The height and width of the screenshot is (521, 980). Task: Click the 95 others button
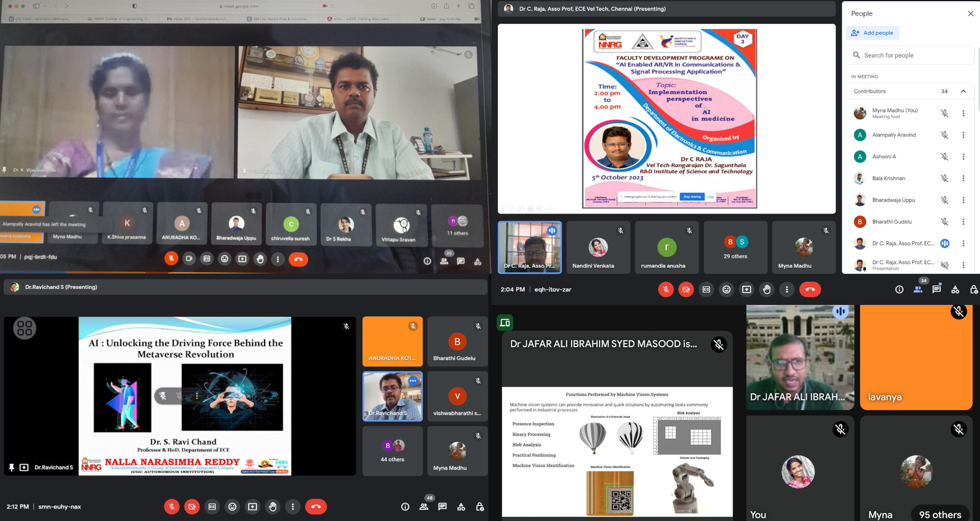point(940,515)
